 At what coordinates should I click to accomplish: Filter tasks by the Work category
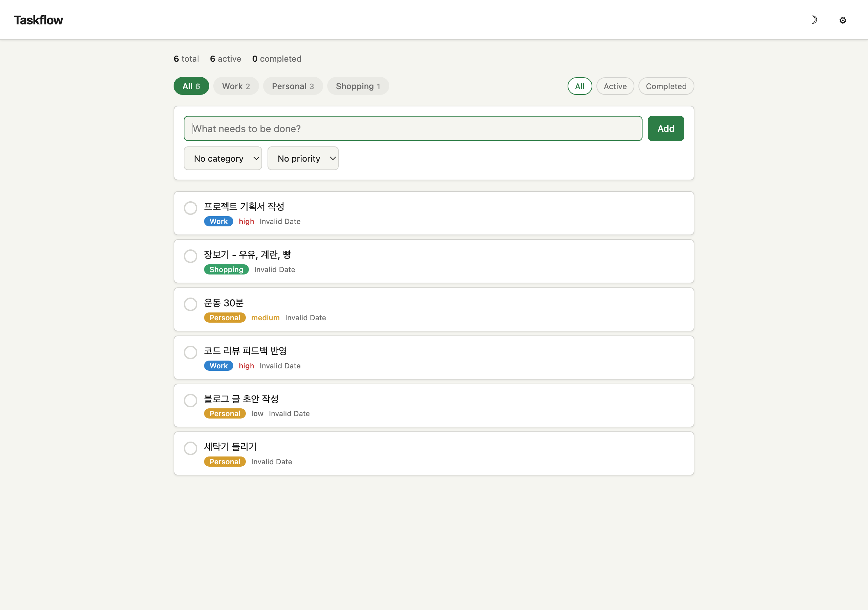coord(236,86)
